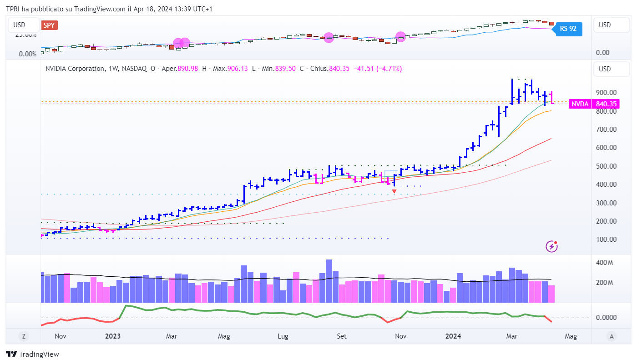Open the TPRI published-on-TradingView header link
Image resolution: width=637 pixels, height=364 pixels.
click(x=116, y=9)
